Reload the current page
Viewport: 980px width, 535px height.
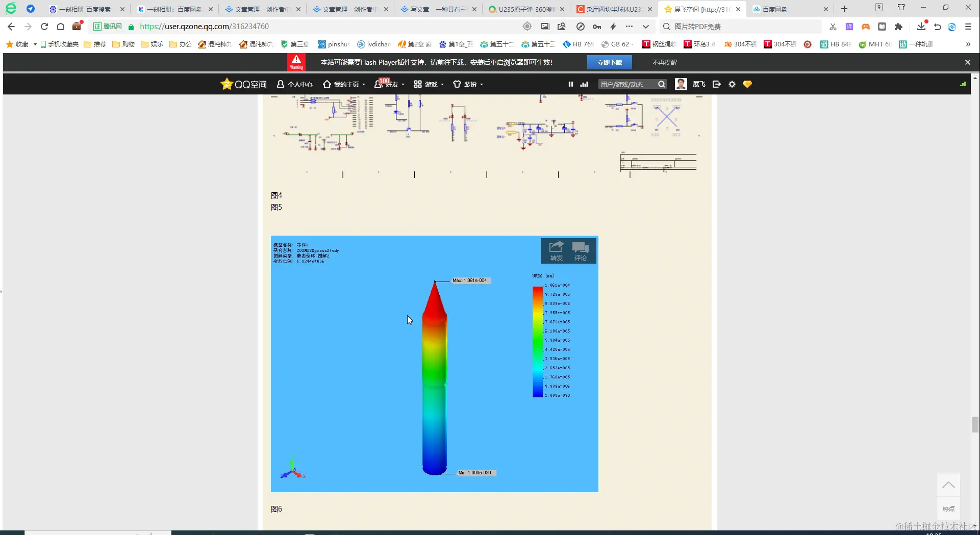click(44, 27)
